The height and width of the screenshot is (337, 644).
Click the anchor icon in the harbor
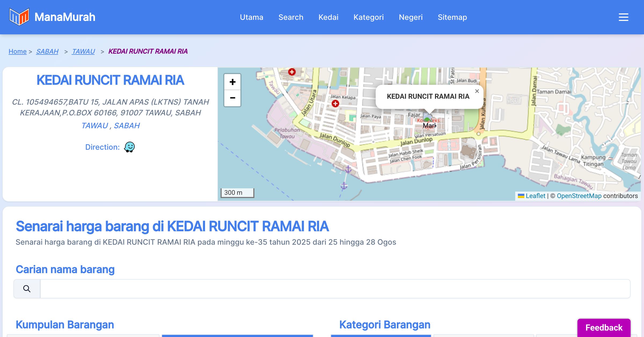click(348, 169)
